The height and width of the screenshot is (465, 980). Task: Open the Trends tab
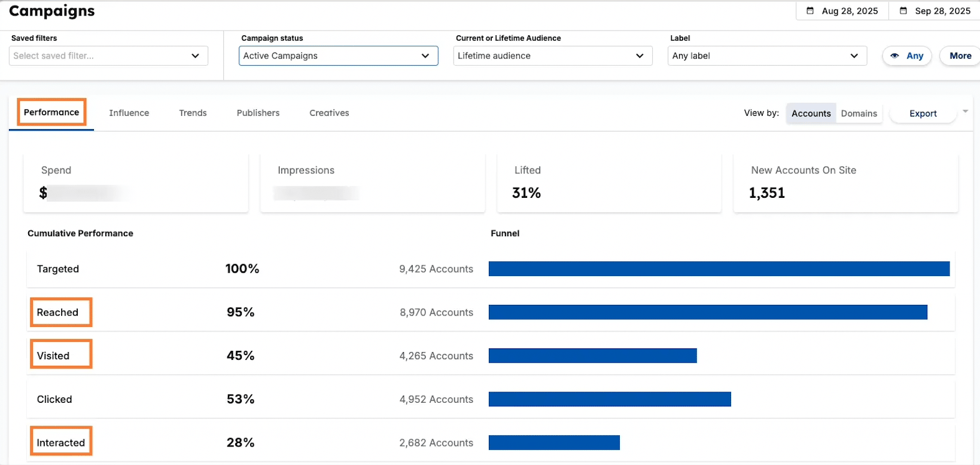pos(193,113)
